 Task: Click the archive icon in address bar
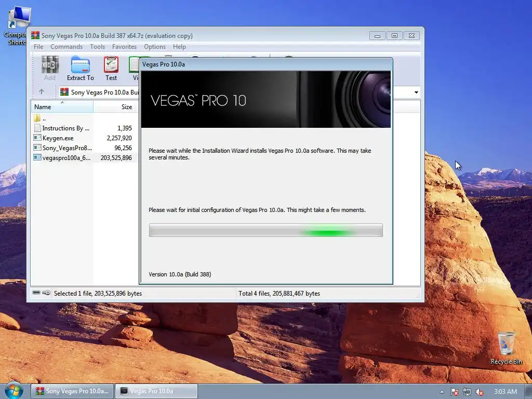click(x=64, y=92)
